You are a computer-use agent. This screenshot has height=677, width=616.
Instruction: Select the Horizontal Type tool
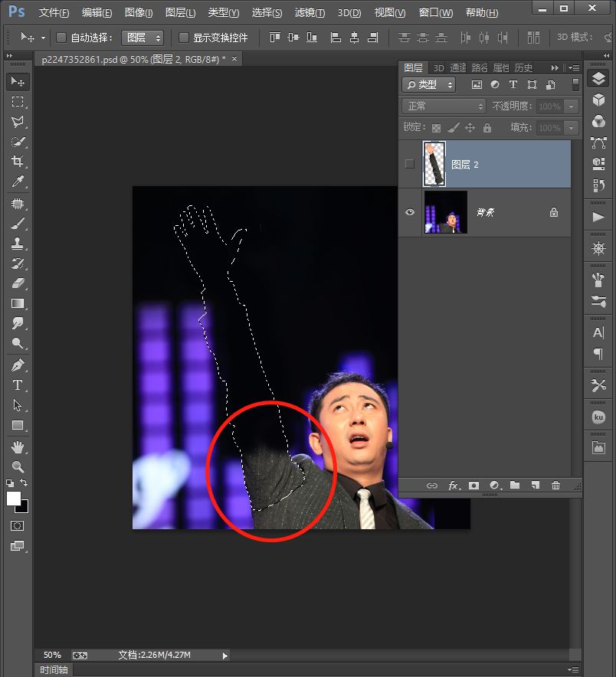[x=18, y=385]
